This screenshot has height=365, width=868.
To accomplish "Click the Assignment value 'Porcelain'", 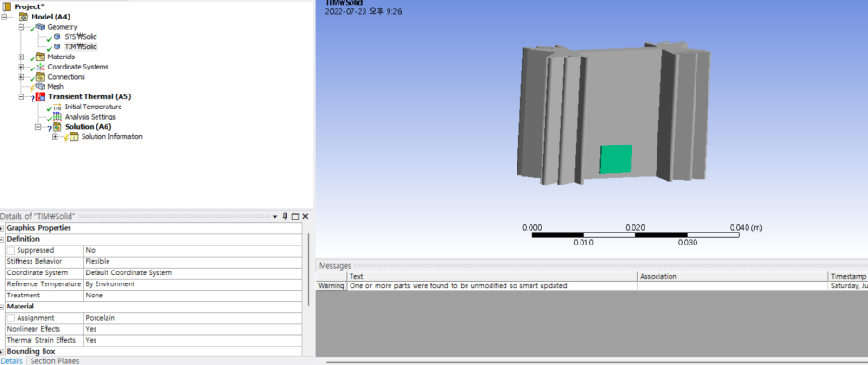I will (193, 318).
